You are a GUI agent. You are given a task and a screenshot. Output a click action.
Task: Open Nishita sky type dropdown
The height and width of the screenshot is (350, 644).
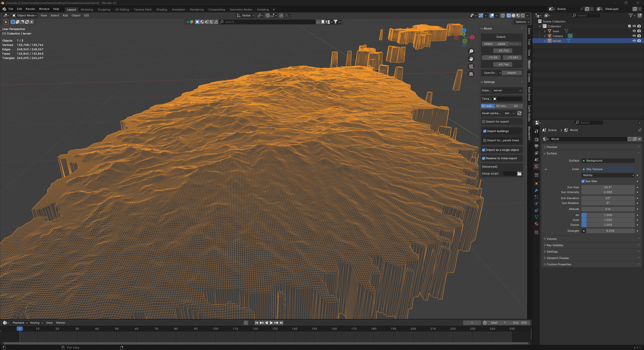click(608, 175)
